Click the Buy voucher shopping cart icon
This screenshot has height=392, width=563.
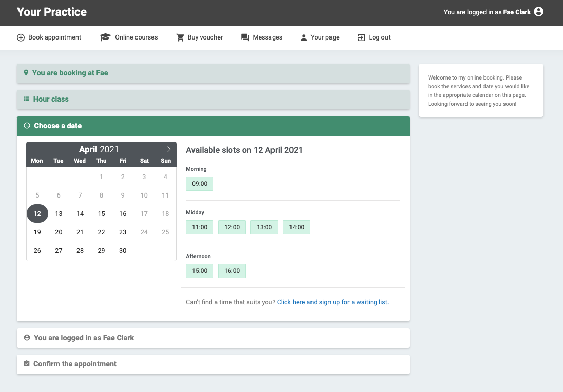point(180,37)
